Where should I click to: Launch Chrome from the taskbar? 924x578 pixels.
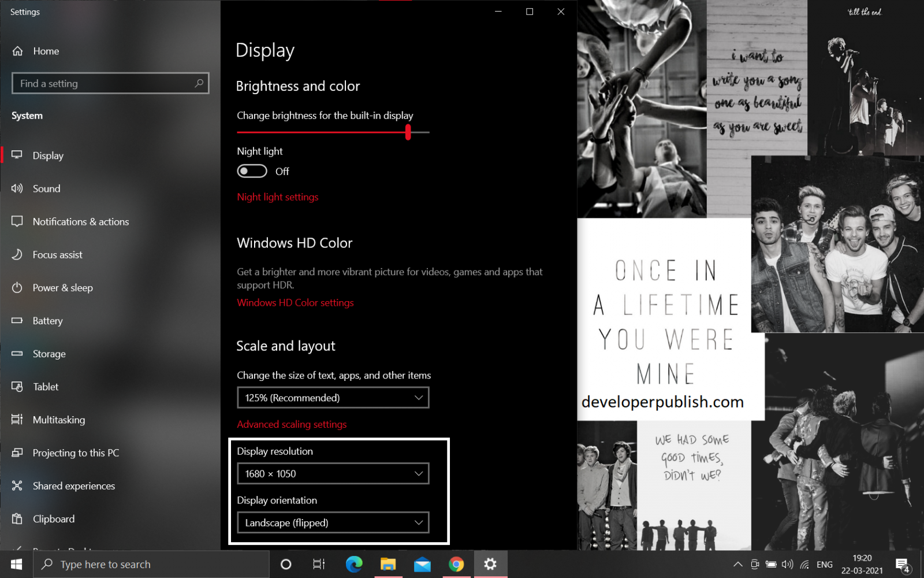[x=456, y=564]
